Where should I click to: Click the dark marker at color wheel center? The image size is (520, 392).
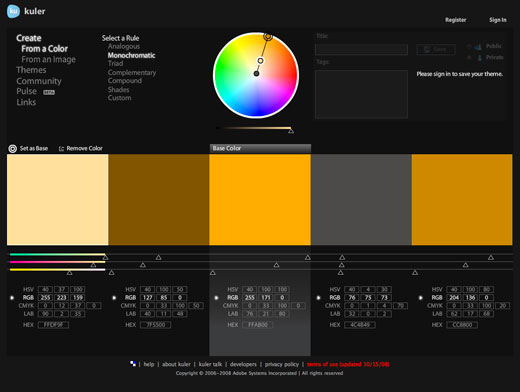[x=256, y=74]
